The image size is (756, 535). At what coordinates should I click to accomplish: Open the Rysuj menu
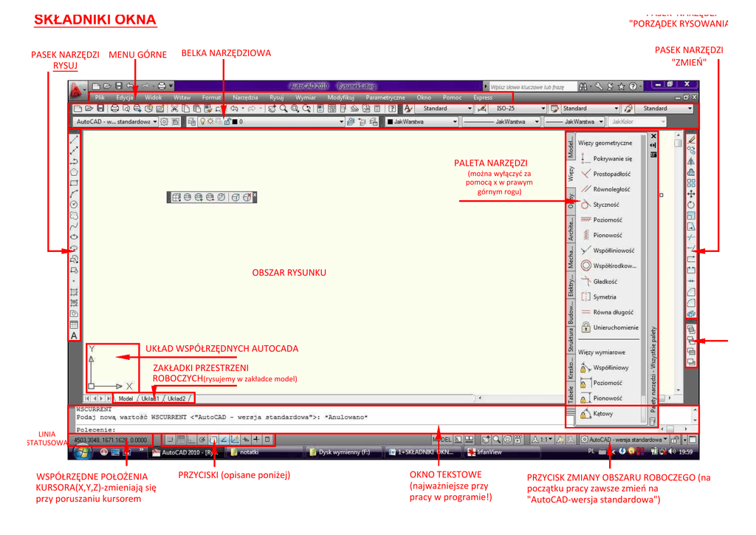(276, 98)
